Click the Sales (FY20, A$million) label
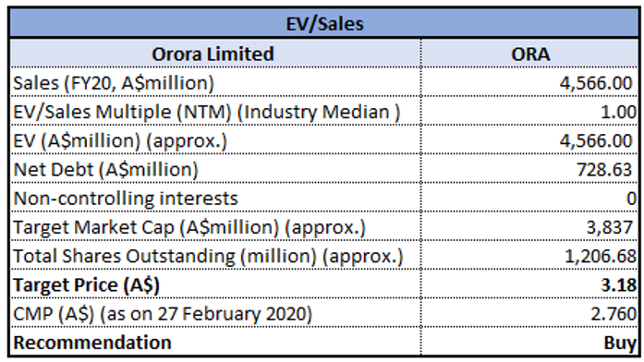644x362 pixels. 114,83
